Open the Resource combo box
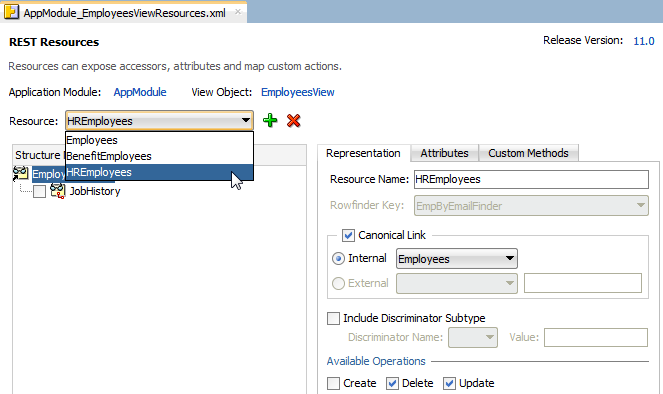Image resolution: width=663 pixels, height=394 pixels. [x=159, y=121]
